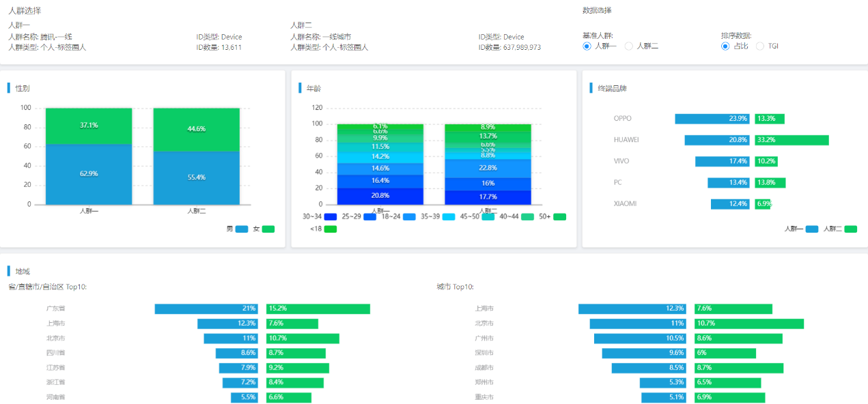Select the 55.4% male segment of 人群二
This screenshot has height=404, width=868.
click(197, 177)
